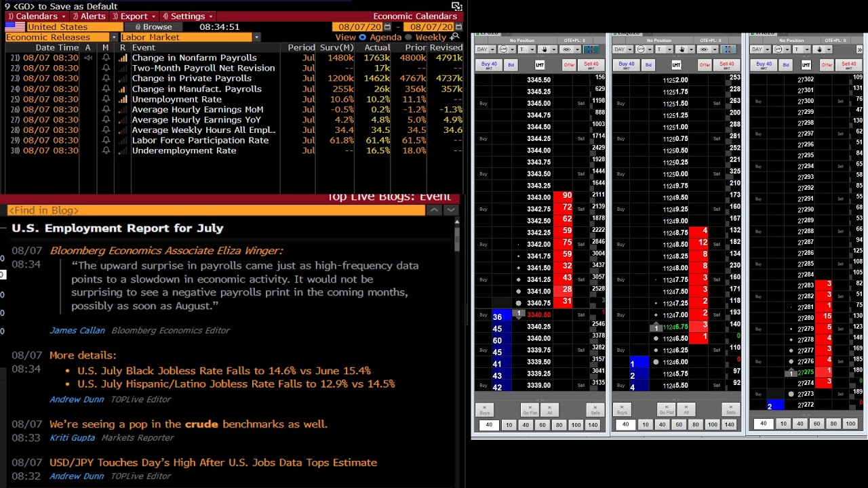Open the Settings menu
This screenshot has height=488, width=868.
click(x=188, y=16)
